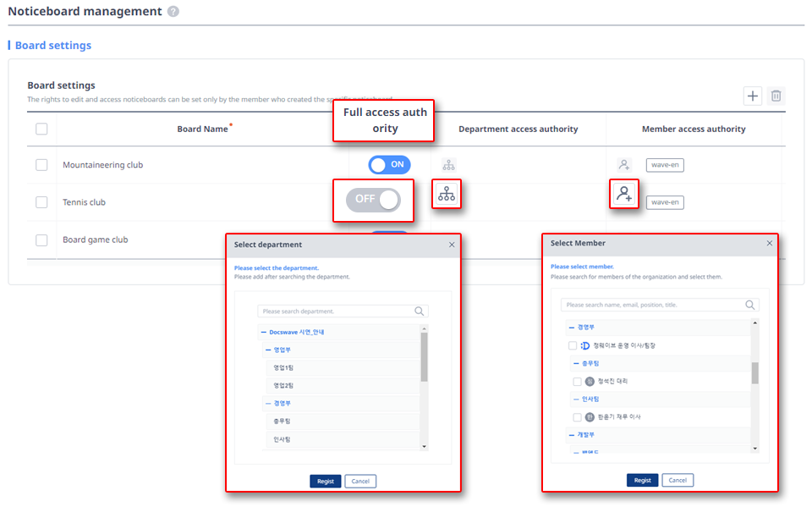This screenshot has width=812, height=507.
Task: Click scroll-up arrow in member list
Action: pyautogui.click(x=755, y=323)
